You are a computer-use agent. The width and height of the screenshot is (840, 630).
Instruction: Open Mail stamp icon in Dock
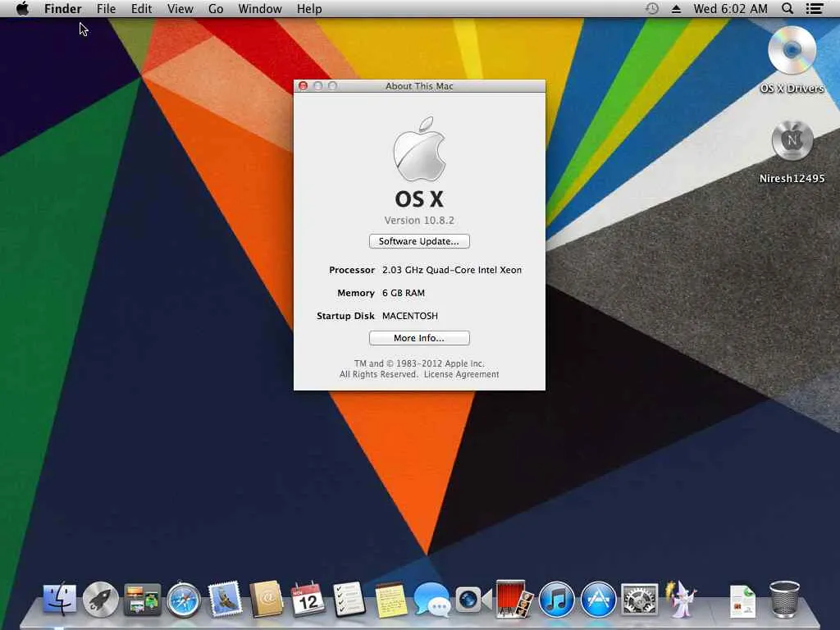(225, 599)
